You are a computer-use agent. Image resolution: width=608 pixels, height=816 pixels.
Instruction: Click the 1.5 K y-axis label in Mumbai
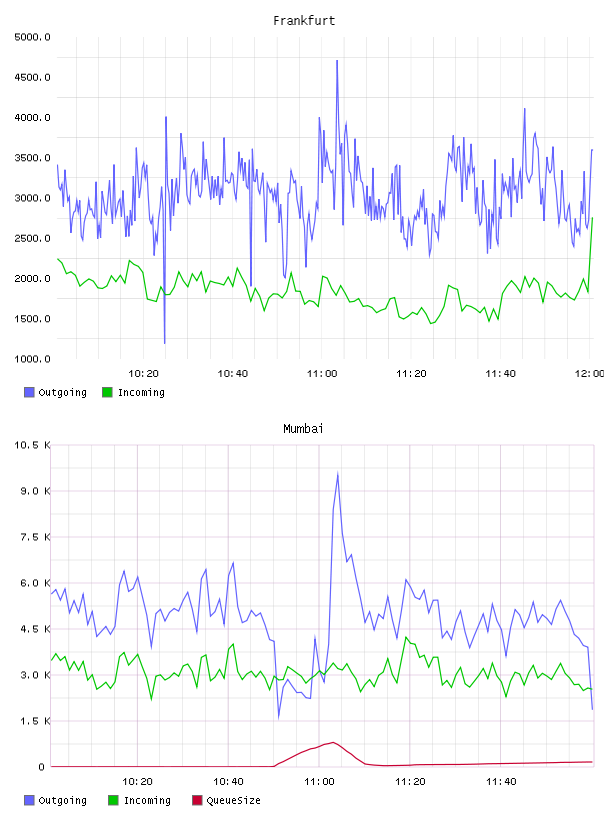35,721
